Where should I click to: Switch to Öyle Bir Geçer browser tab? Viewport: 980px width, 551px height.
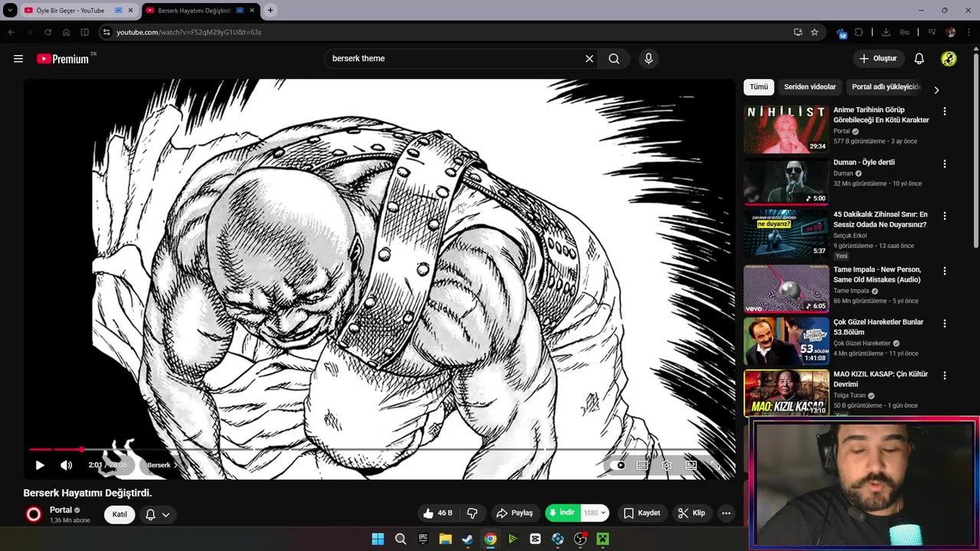(69, 11)
